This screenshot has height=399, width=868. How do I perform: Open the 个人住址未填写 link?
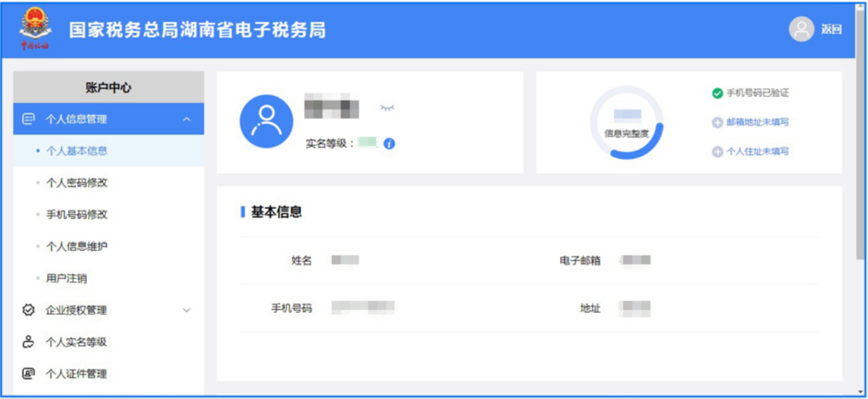(757, 152)
